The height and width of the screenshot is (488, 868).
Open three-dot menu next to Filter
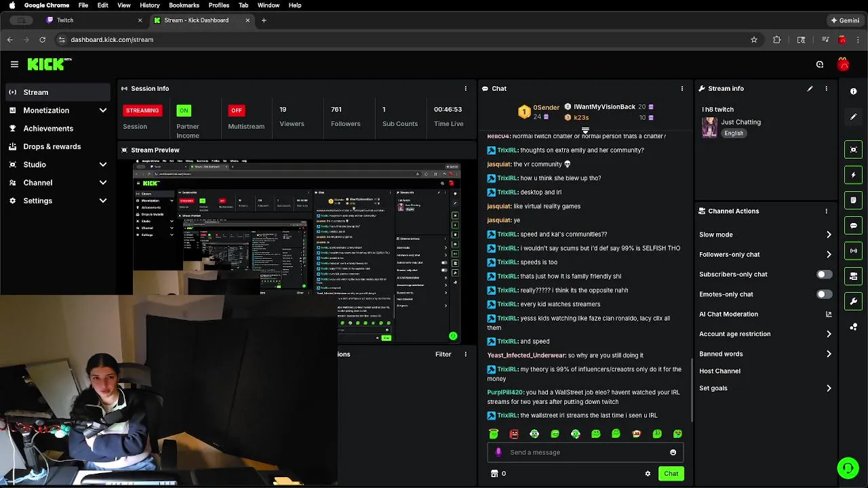tap(465, 354)
